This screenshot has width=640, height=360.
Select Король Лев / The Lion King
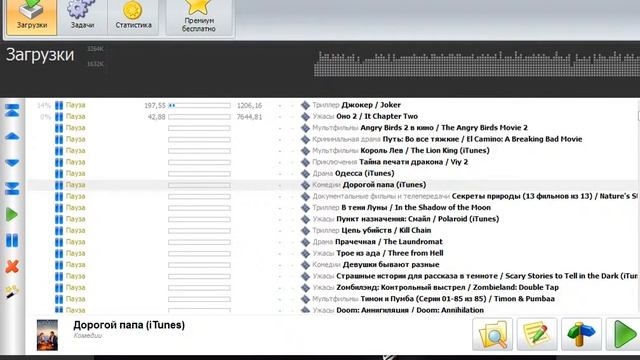pyautogui.click(x=425, y=151)
